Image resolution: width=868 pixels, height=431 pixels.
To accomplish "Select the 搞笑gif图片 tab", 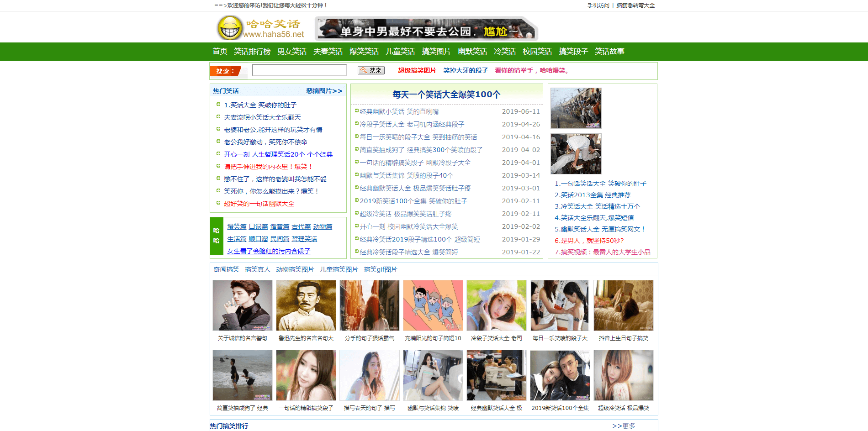I will click(380, 269).
